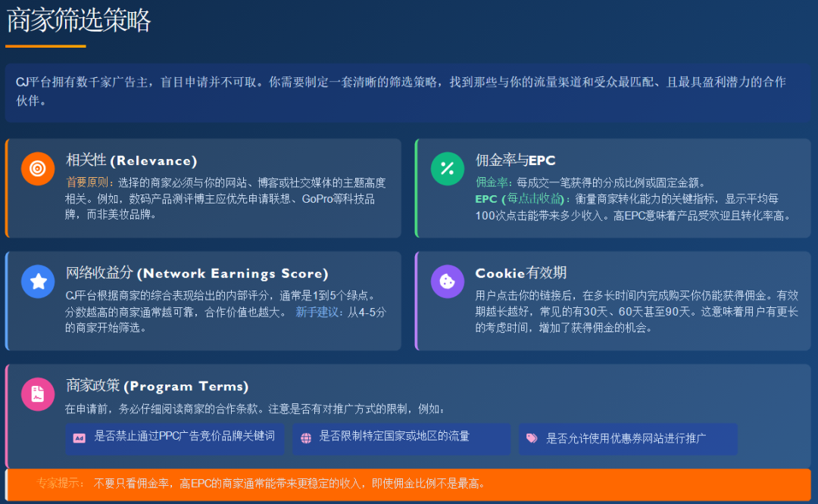
Task: Click the target icon beside 相关性 (Relevance)
Action: (38, 169)
